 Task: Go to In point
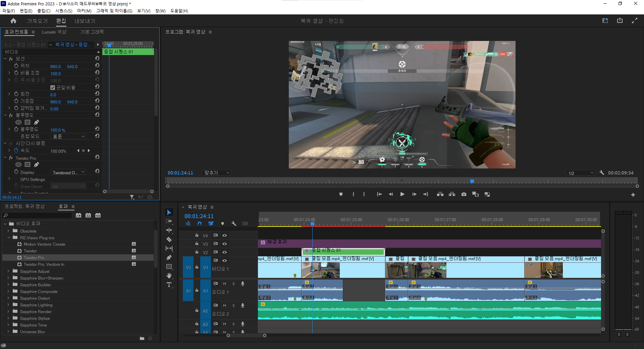click(x=379, y=194)
